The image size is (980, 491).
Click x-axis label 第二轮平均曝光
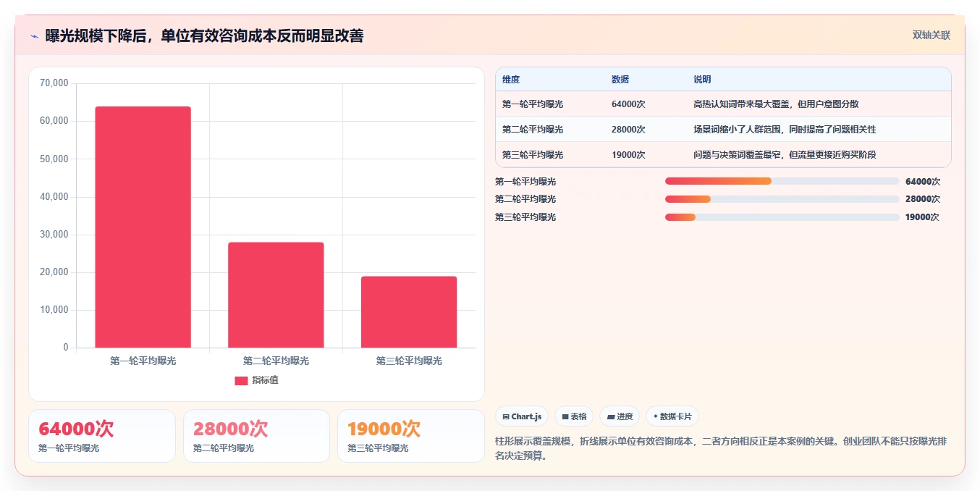(x=276, y=361)
